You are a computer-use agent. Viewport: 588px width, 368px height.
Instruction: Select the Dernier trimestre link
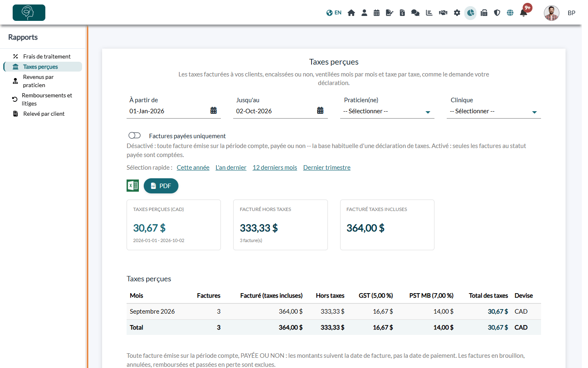click(x=327, y=168)
